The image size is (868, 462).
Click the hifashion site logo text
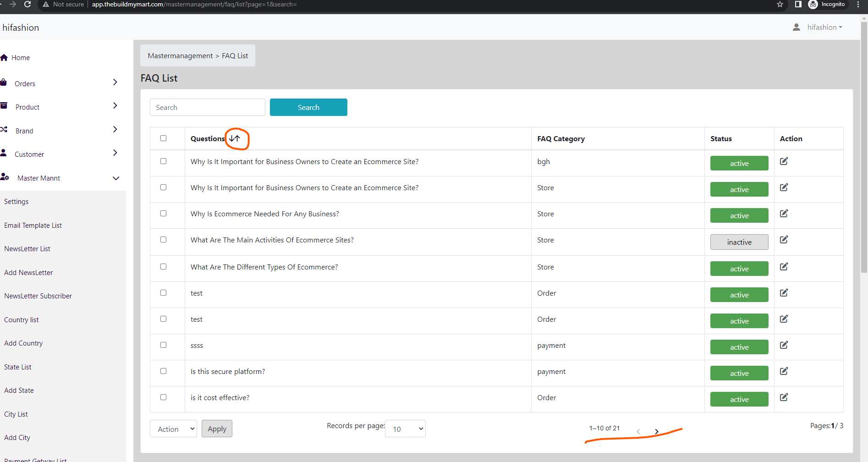21,27
